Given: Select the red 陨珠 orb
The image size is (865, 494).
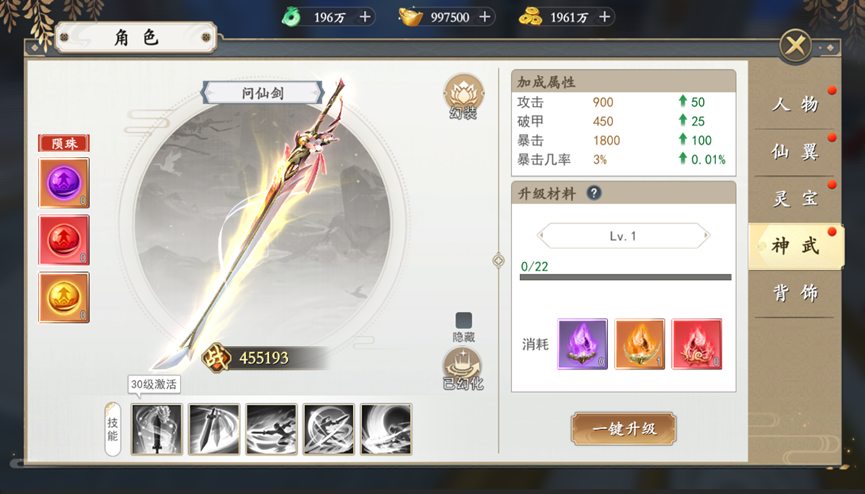Looking at the screenshot, I should (64, 240).
